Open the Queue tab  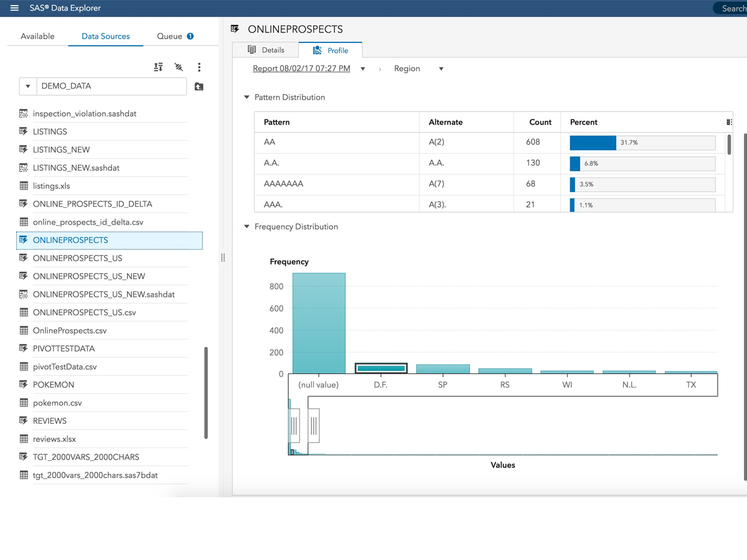pyautogui.click(x=169, y=36)
